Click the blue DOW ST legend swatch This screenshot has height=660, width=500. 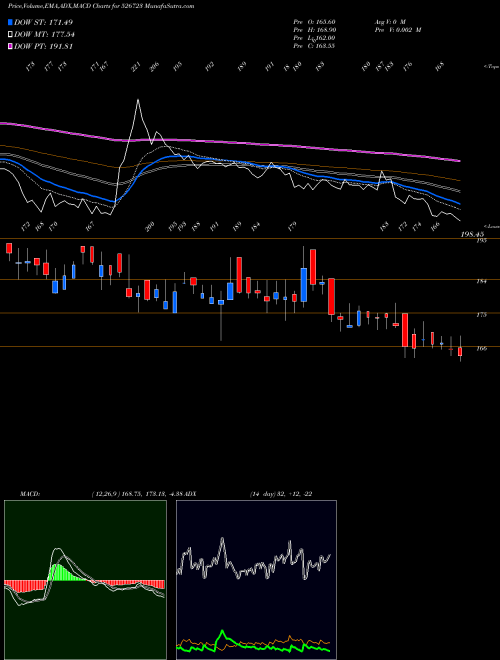10,22
